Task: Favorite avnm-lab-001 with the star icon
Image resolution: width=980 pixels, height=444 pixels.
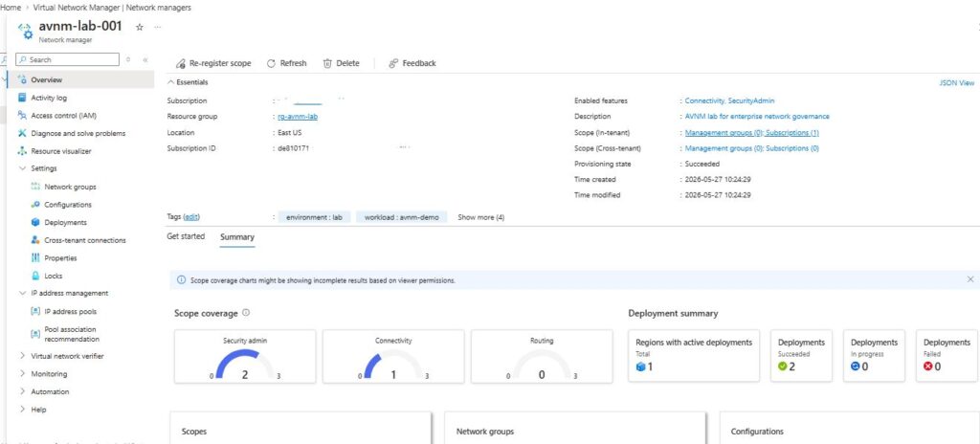Action: coord(140,27)
